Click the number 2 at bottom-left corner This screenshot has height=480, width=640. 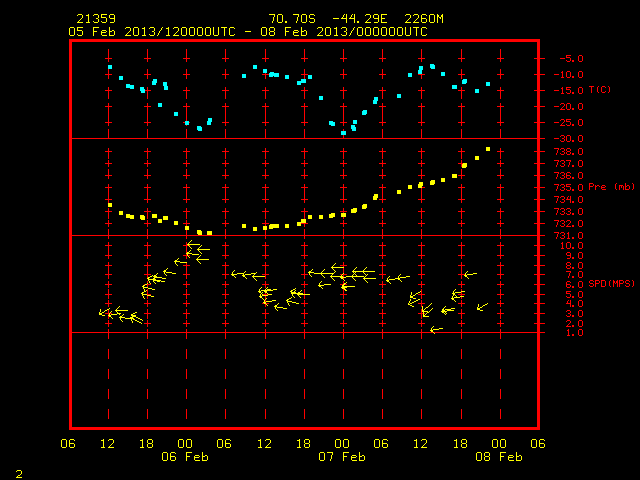click(x=19, y=474)
